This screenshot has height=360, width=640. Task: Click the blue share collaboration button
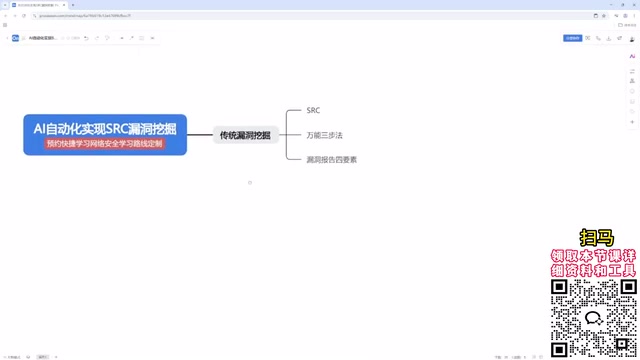click(572, 38)
